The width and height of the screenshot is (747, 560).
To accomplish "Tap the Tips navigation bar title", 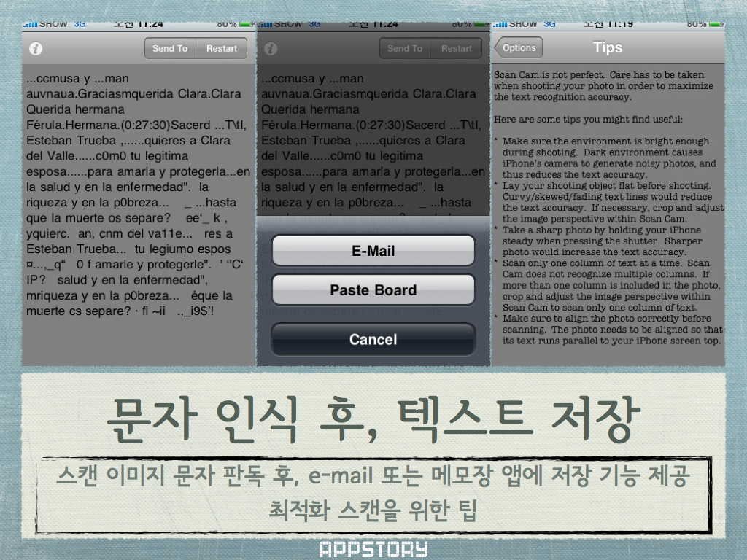I will pyautogui.click(x=607, y=48).
